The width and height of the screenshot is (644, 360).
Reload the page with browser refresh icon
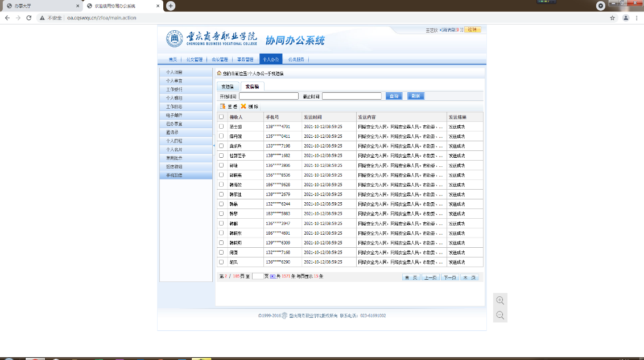[x=31, y=18]
